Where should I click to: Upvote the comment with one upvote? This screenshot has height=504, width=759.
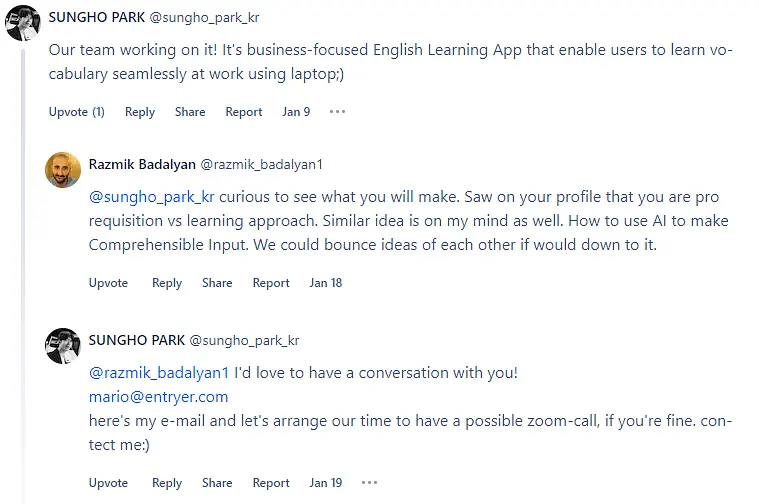76,112
